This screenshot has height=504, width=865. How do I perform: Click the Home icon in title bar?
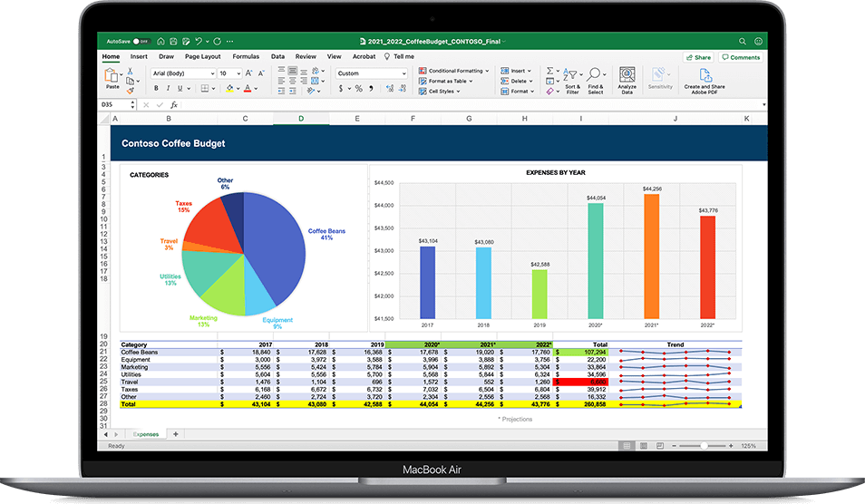point(161,42)
